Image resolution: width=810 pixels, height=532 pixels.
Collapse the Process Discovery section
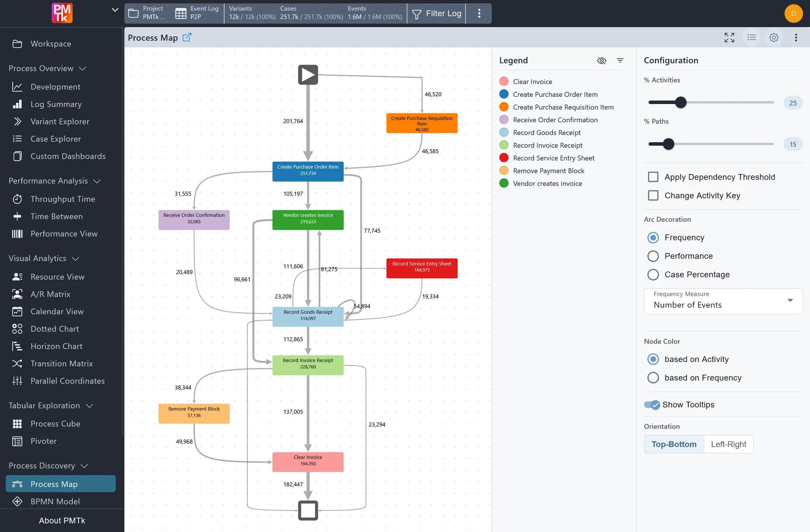tap(85, 466)
